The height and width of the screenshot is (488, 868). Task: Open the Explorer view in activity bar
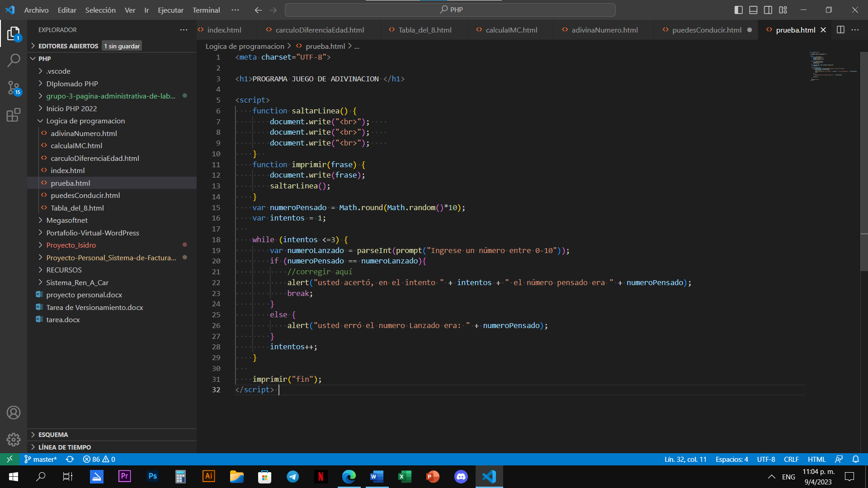click(x=14, y=34)
